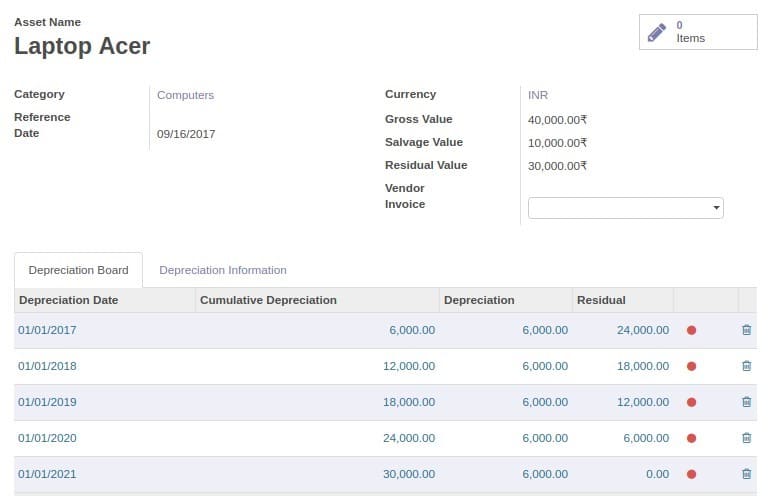Delete the 01/01/2021 depreciation line

tap(746, 474)
